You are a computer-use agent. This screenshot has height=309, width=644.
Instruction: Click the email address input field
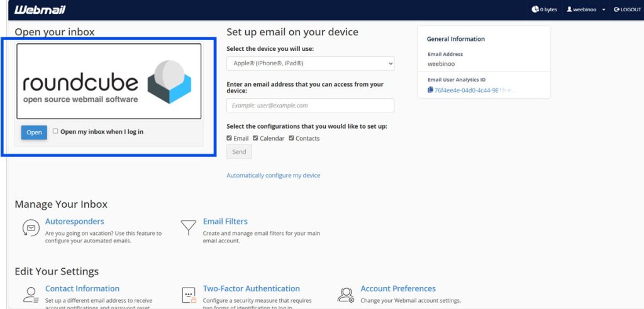tap(310, 106)
